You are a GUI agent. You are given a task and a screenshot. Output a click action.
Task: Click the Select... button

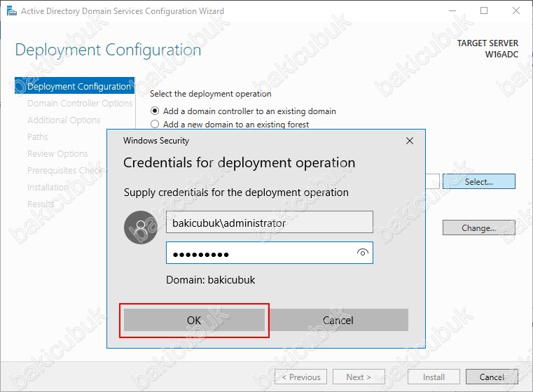(478, 182)
